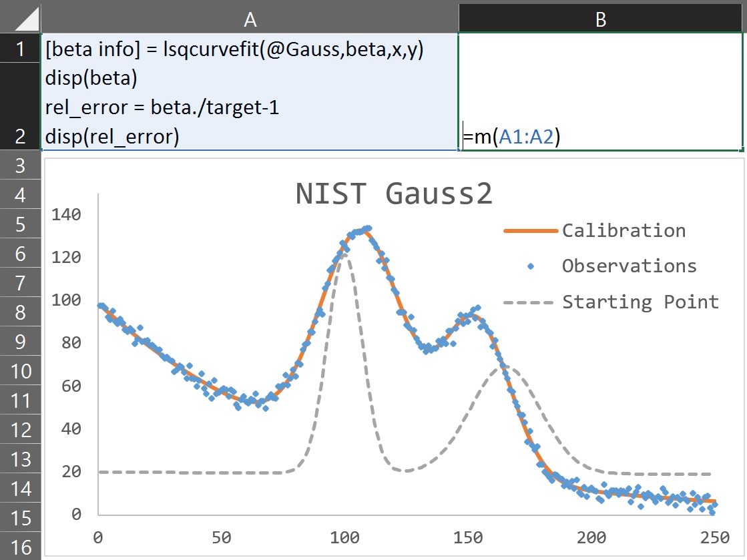Click the vertical axis label 140
The height and width of the screenshot is (560, 747).
pyautogui.click(x=67, y=215)
